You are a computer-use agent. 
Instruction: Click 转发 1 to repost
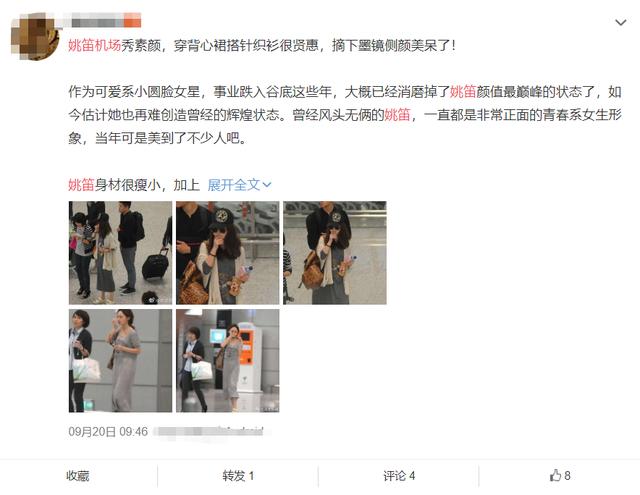coord(238,476)
